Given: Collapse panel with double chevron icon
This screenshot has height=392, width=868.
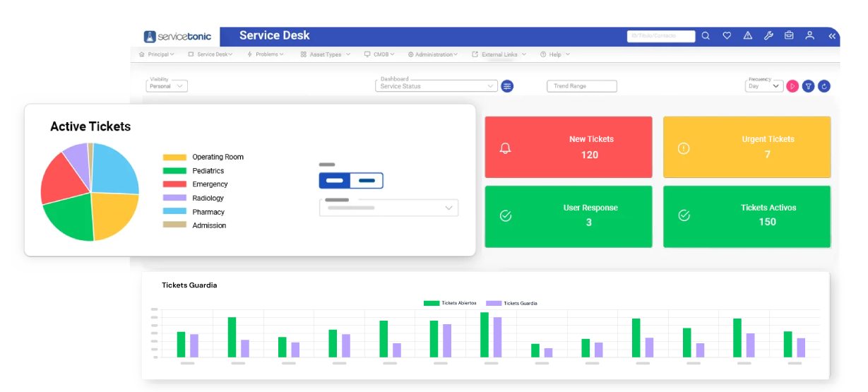Looking at the screenshot, I should click(832, 36).
